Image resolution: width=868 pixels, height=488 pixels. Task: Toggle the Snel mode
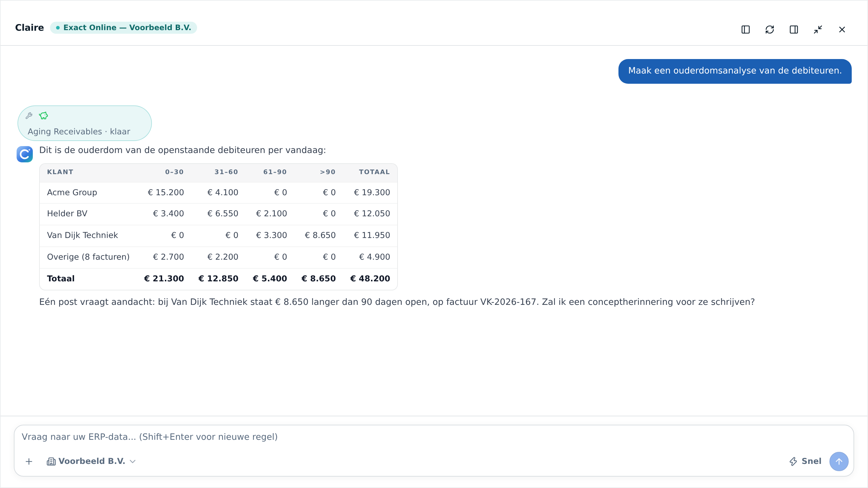(x=805, y=461)
